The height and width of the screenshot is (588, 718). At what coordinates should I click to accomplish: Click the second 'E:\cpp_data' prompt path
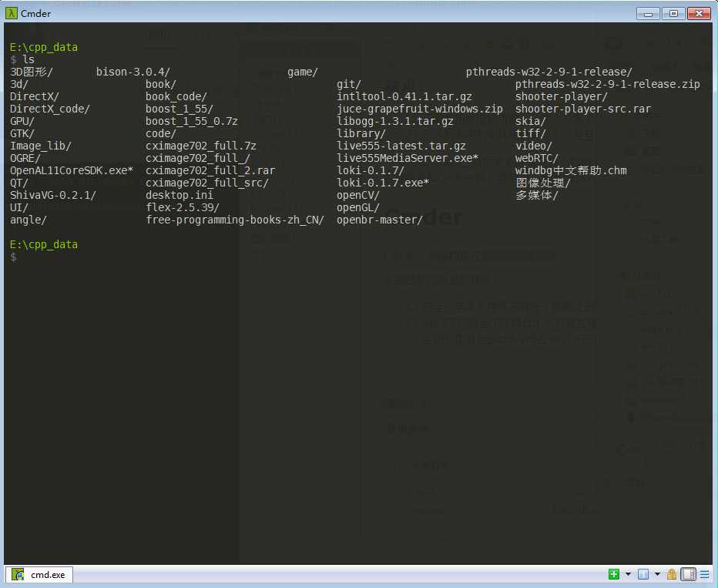[43, 244]
